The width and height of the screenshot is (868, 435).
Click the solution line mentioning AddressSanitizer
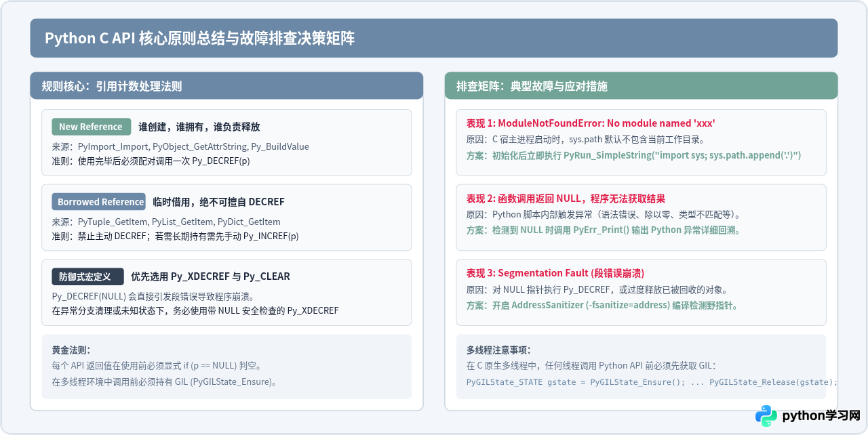tap(601, 305)
